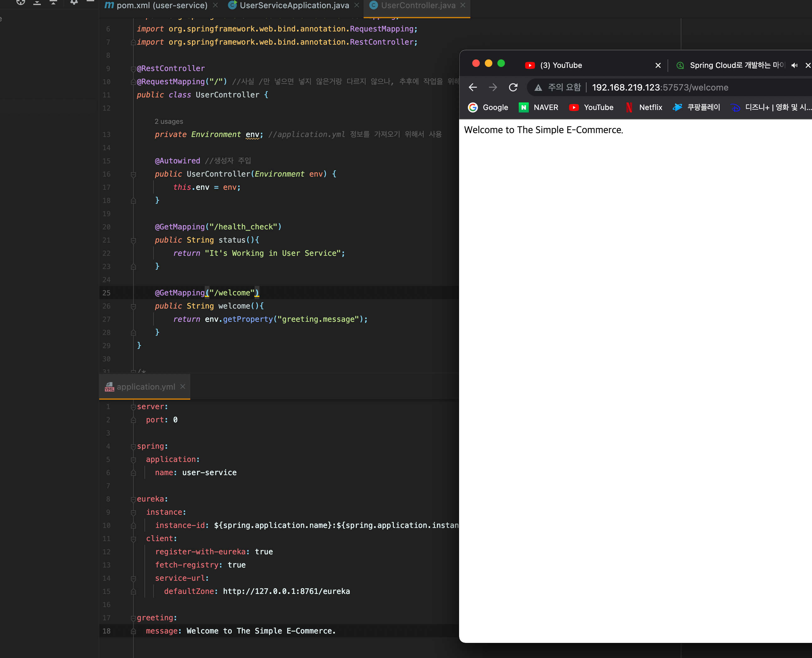Click line number 25 in the gutter
This screenshot has width=812, height=658.
106,293
